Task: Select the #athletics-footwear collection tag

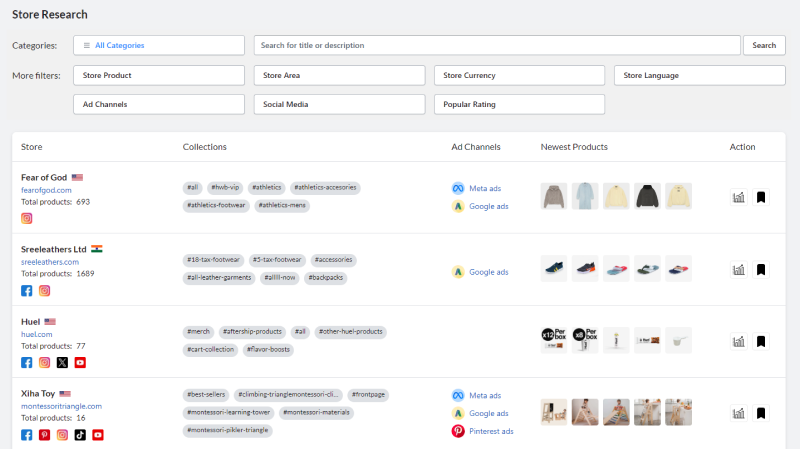Action: [216, 206]
